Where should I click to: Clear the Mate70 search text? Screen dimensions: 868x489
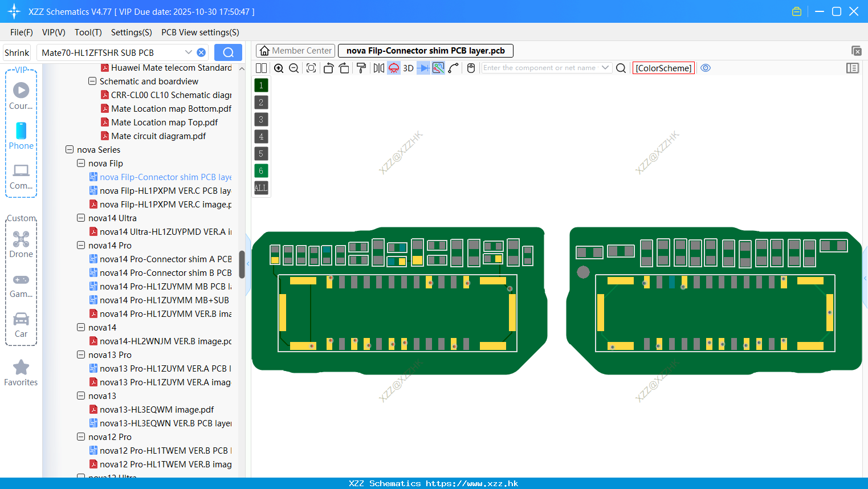pyautogui.click(x=201, y=52)
